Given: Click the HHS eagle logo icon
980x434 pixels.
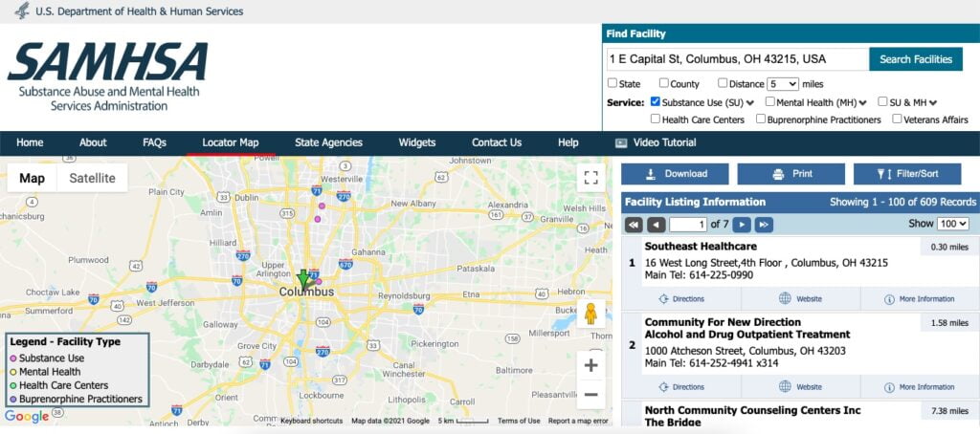Looking at the screenshot, I should 21,11.
